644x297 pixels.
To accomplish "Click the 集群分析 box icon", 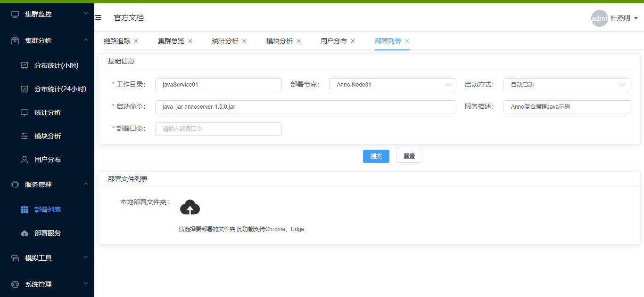I will coord(15,40).
